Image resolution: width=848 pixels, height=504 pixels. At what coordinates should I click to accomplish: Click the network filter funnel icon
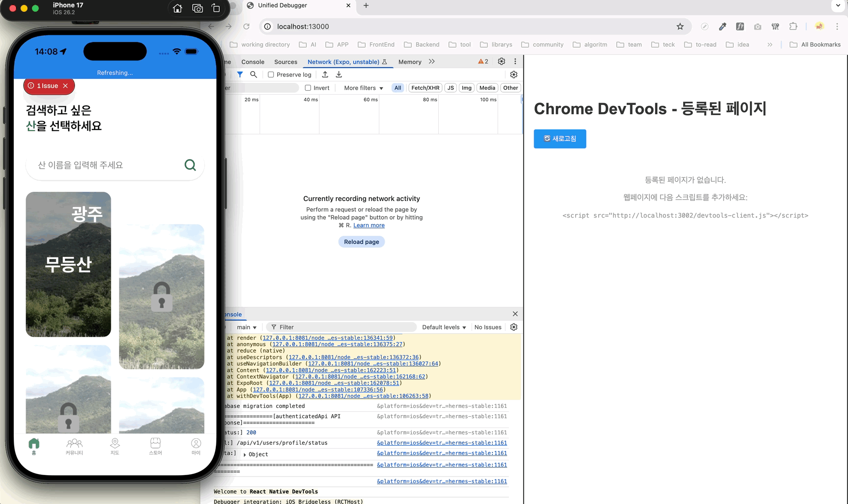click(240, 75)
